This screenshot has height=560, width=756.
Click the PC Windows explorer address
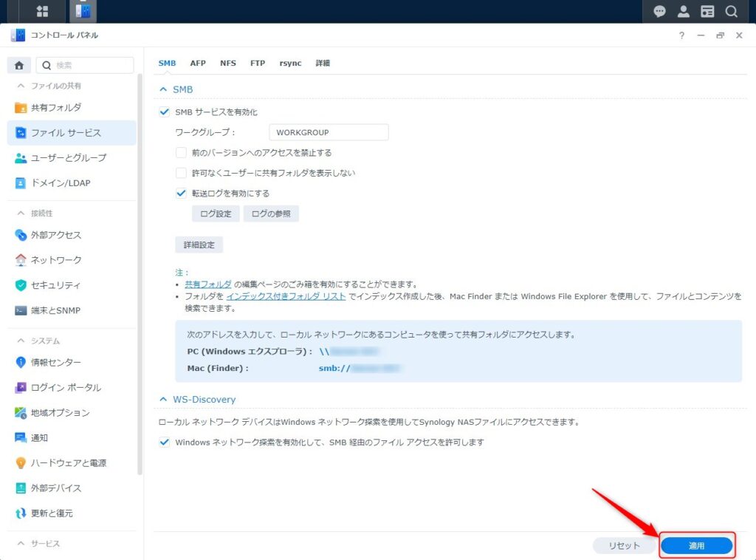point(349,351)
